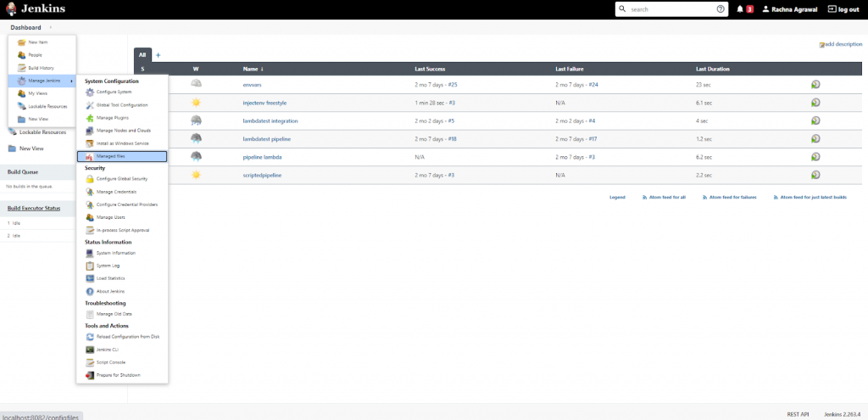Open the notifications bell icon
The image size is (868, 420).
pos(740,9)
